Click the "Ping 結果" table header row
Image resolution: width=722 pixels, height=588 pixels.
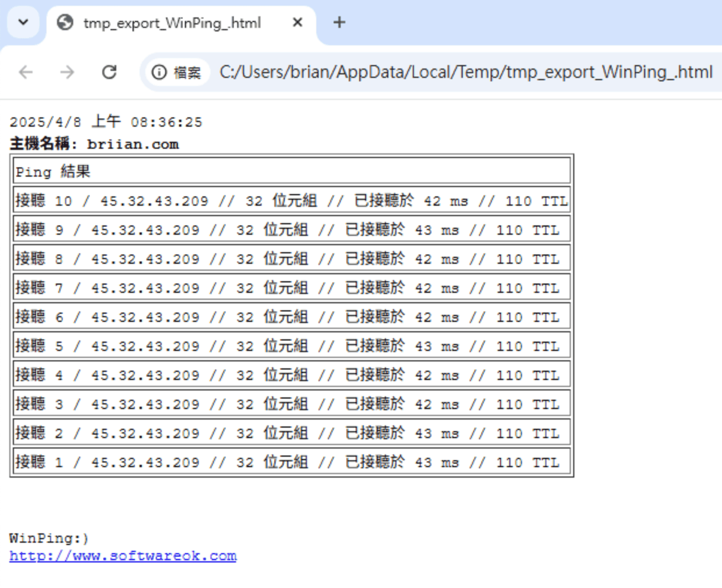[291, 171]
